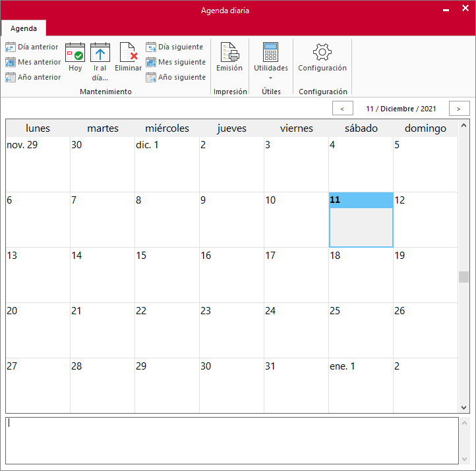
Task: Click the notes area scroll down arrow
Action: [x=465, y=459]
